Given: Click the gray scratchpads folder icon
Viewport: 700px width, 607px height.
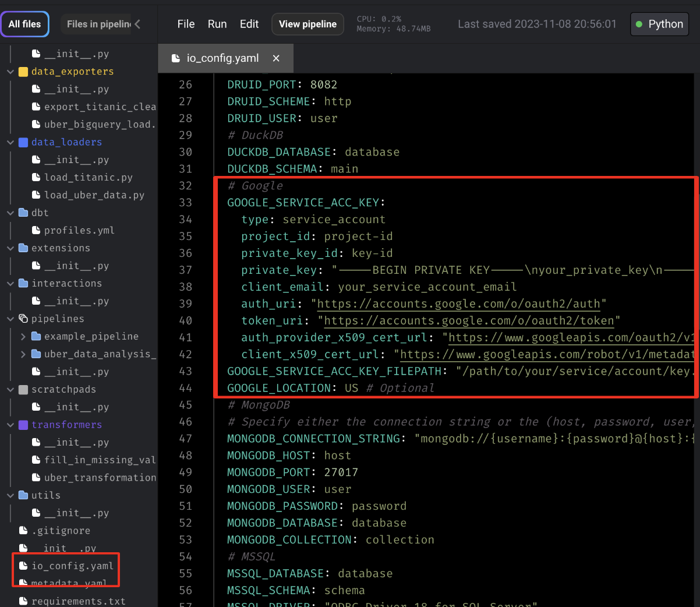Looking at the screenshot, I should pos(23,390).
